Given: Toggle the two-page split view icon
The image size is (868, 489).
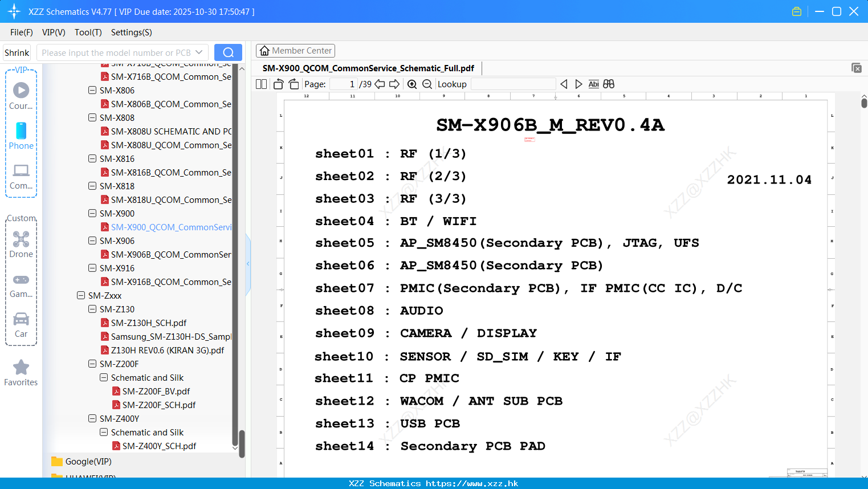Looking at the screenshot, I should 261,84.
